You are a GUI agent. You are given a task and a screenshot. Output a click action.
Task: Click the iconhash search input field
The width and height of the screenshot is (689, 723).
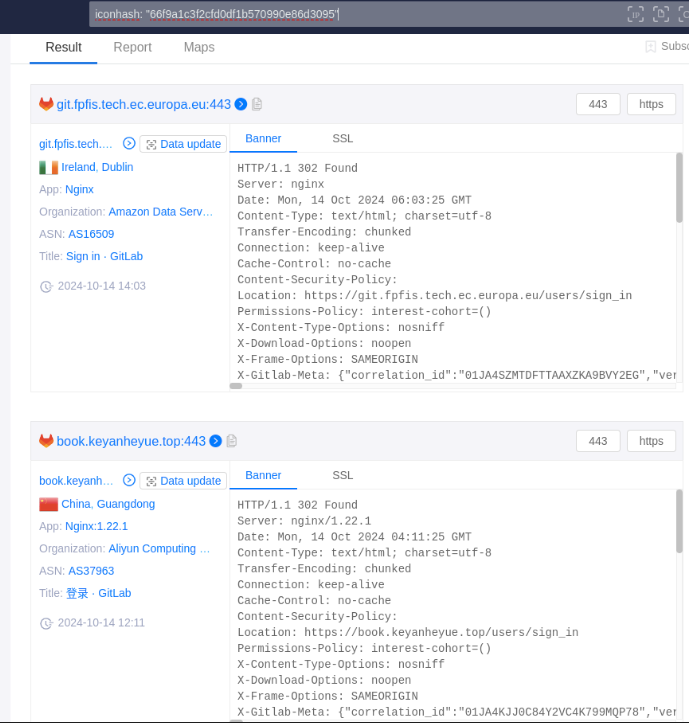point(350,14)
